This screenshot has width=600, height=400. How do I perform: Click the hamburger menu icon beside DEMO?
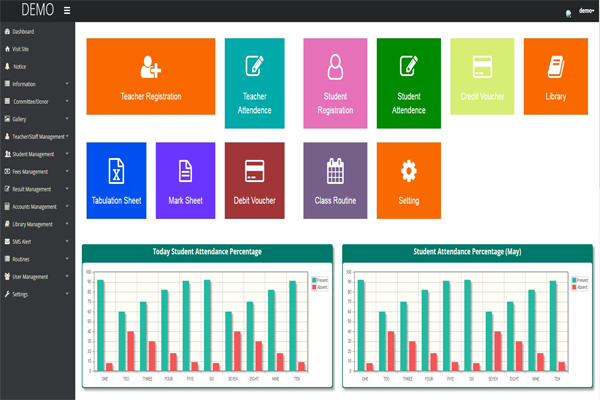pos(67,10)
